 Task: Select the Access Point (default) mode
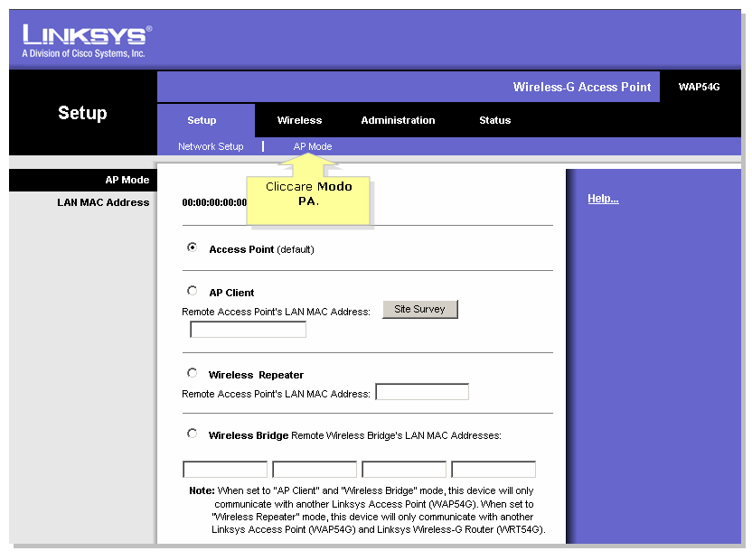click(192, 247)
